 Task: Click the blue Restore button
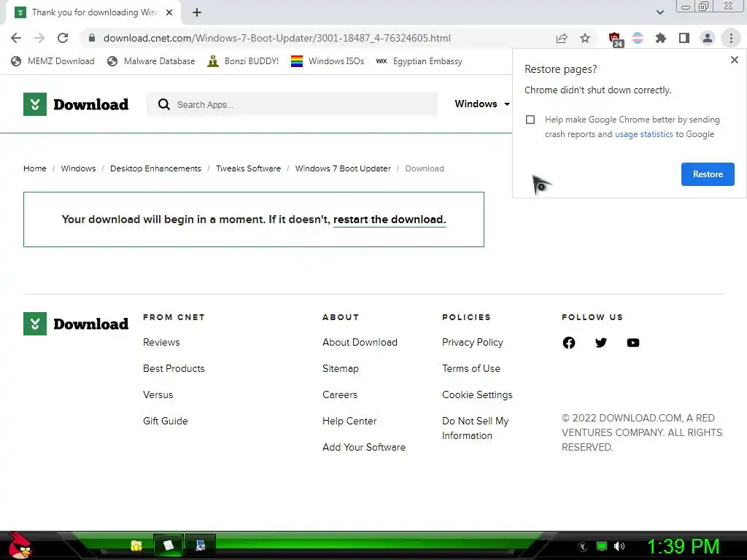pos(708,174)
